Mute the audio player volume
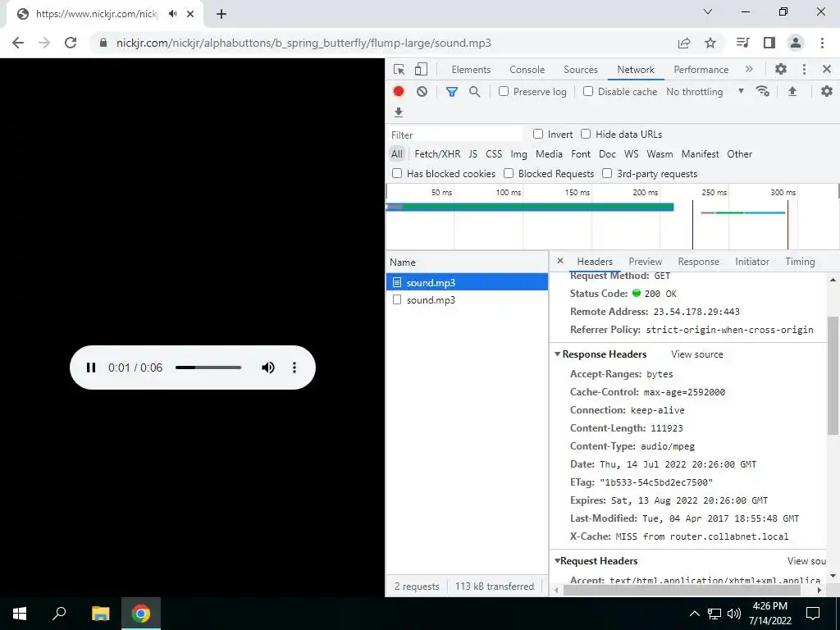Viewport: 840px width, 630px height. coord(268,367)
